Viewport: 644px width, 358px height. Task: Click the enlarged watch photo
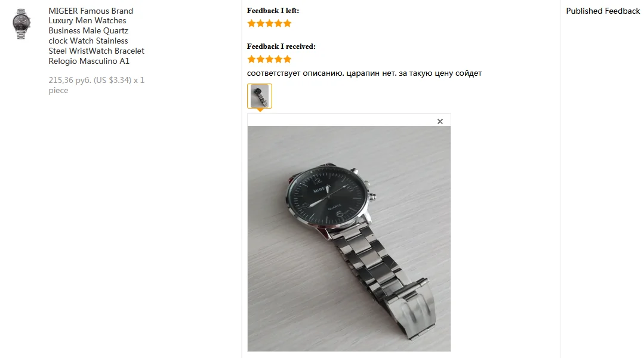click(x=349, y=239)
